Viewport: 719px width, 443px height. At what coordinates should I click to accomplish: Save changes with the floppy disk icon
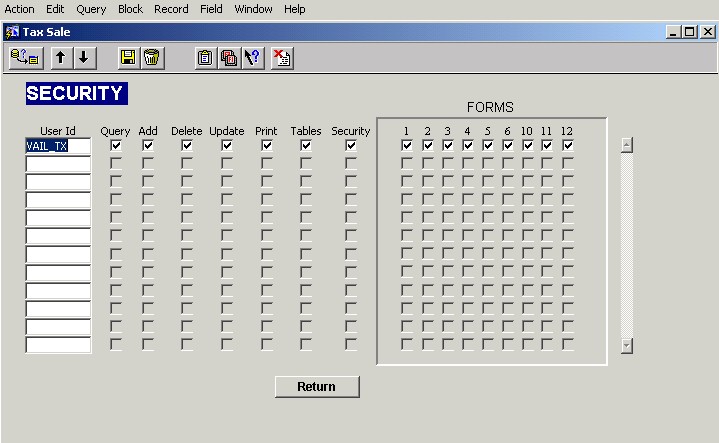point(128,58)
